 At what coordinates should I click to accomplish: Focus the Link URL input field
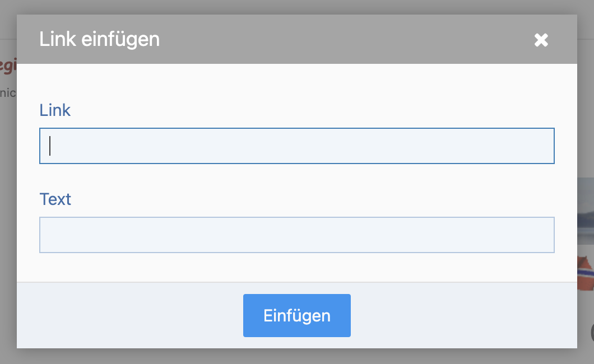297,146
